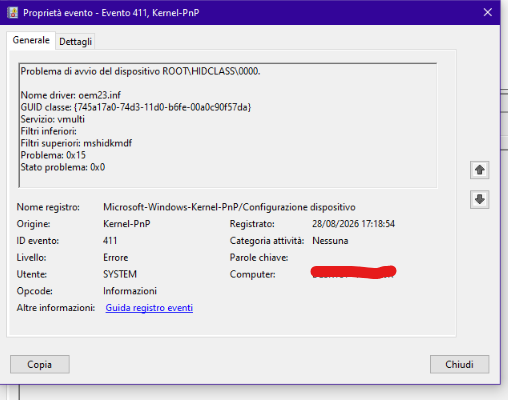Click the 'Servizio: vmulti' line
This screenshot has width=508, height=400.
tap(53, 119)
